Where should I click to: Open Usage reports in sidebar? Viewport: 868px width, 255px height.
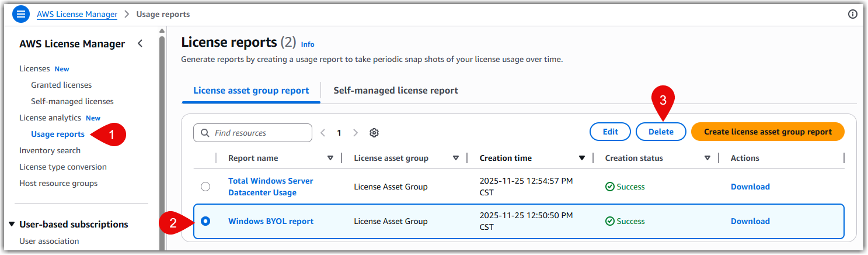pos(58,134)
